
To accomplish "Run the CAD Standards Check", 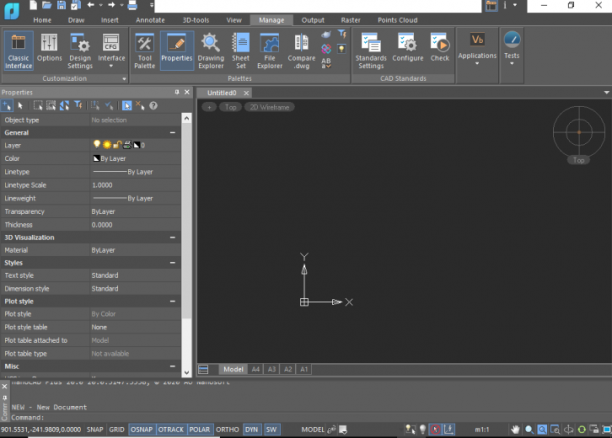I will (x=440, y=48).
